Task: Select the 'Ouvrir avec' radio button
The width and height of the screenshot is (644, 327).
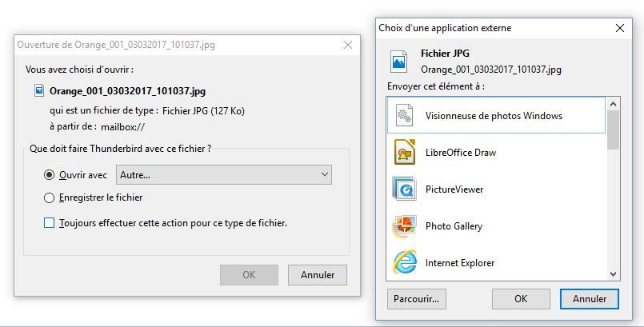Action: (50, 175)
